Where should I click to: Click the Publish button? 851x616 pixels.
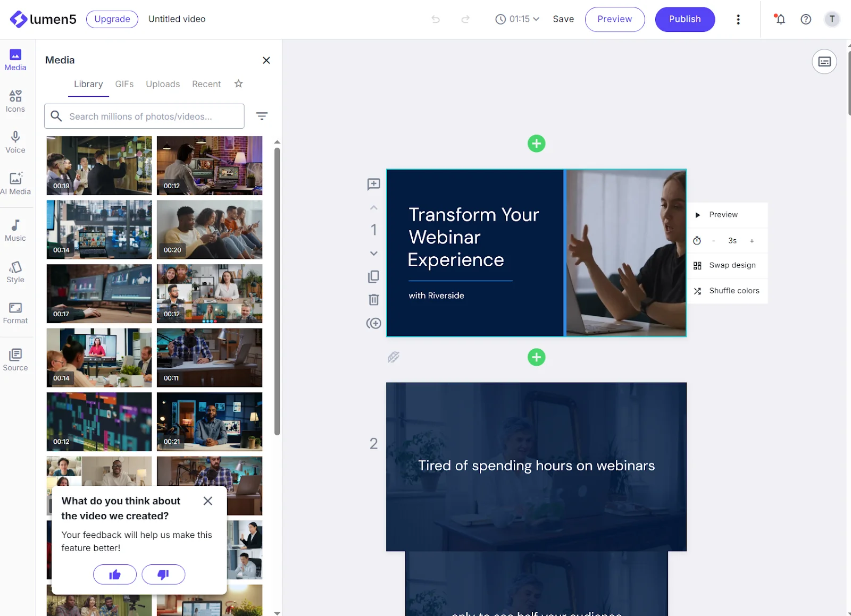pyautogui.click(x=685, y=19)
